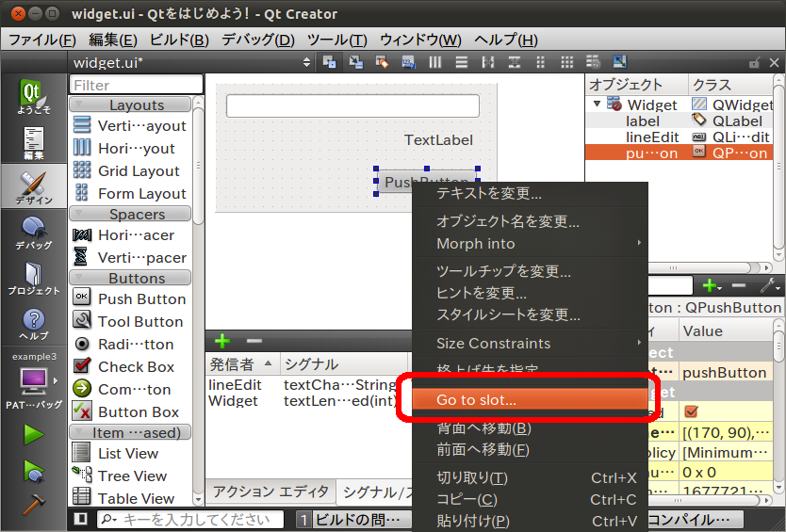Viewport: 786px width, 532px height.
Task: Open the Qt Welcome (ようこそ) mode
Action: point(33,98)
